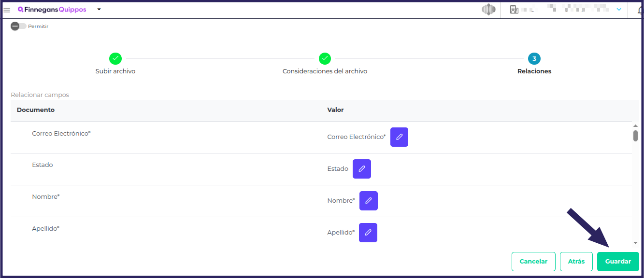Click the pencil icon beside Nombre
This screenshot has width=644, height=278.
[369, 201]
